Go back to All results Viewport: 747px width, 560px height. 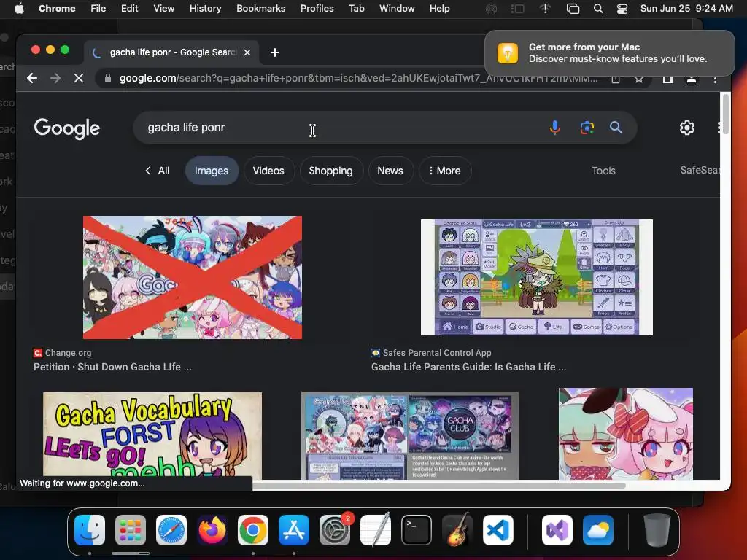pos(158,171)
